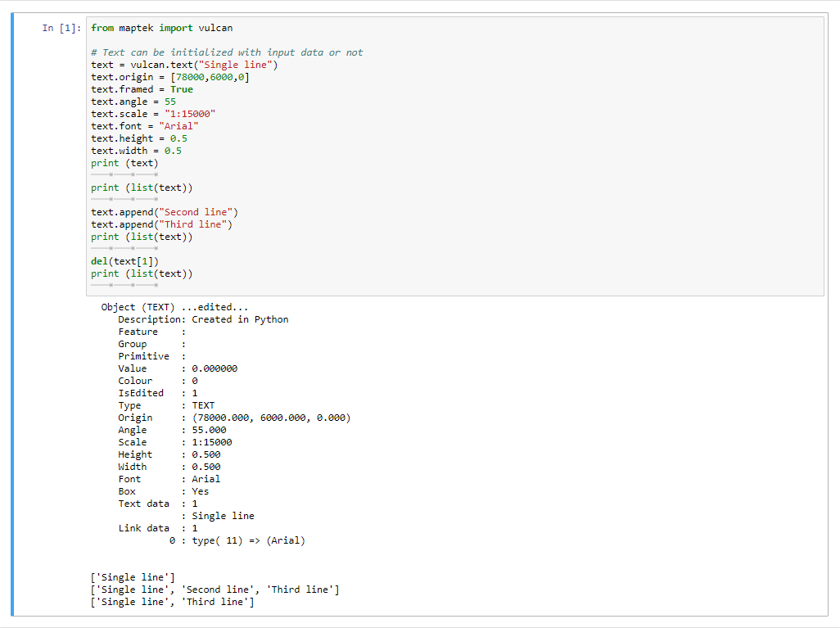Click the text.append("Third line") code line
Screen dimensions: 840x628
162,224
